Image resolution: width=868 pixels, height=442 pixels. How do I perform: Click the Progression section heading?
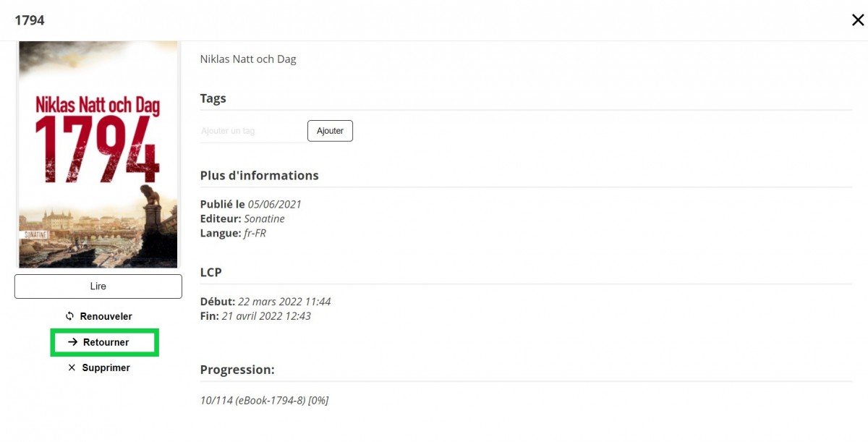tap(237, 370)
